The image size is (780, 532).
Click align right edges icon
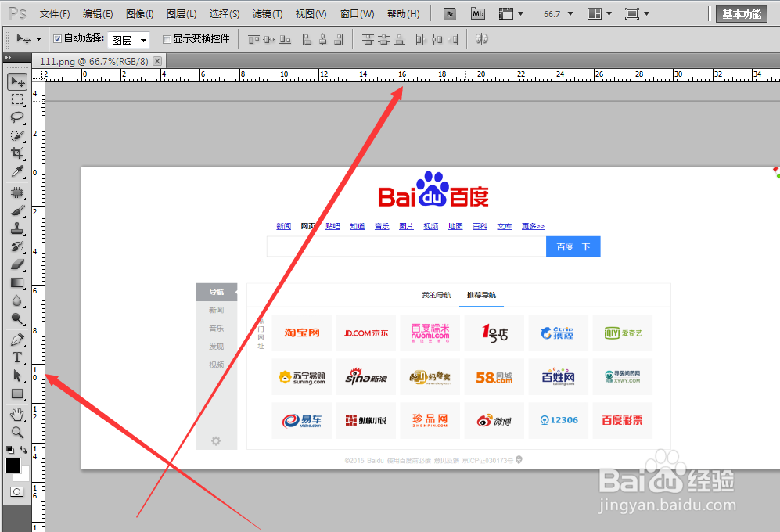(339, 39)
